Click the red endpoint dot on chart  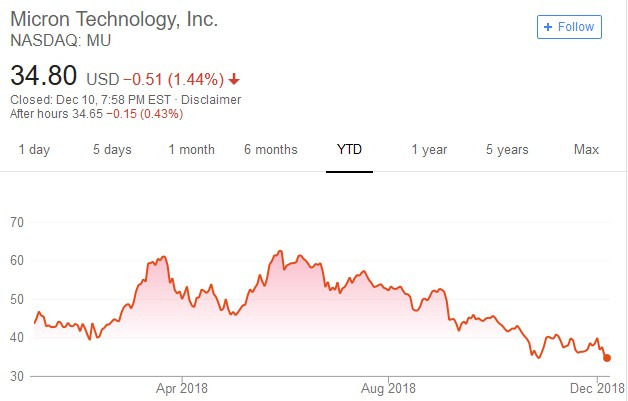coord(607,358)
